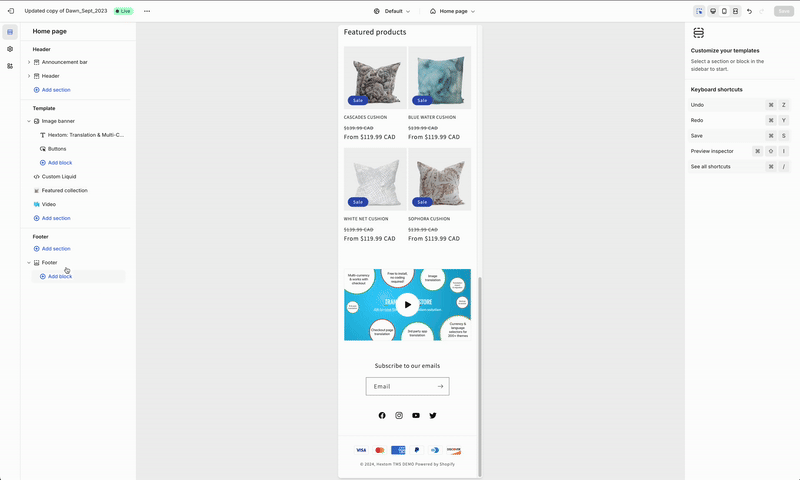Click the Custom Liquid code icon
The width and height of the screenshot is (800, 480).
(36, 176)
